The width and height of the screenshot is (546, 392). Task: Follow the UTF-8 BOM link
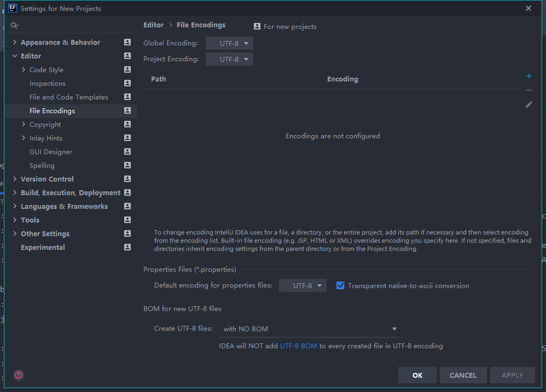298,346
